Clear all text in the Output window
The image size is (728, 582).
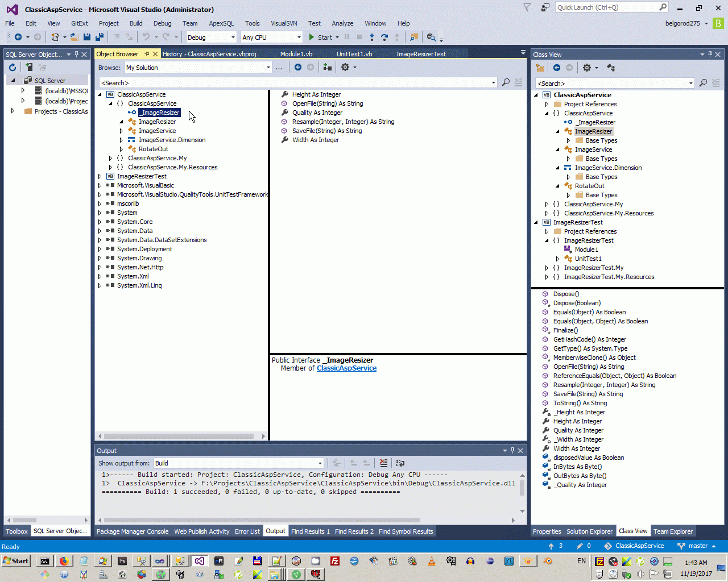(384, 463)
